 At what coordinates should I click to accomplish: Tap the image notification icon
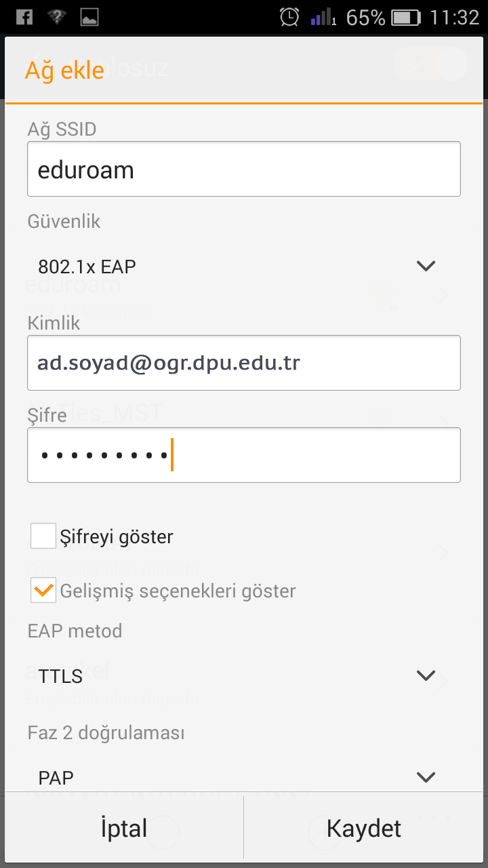[89, 17]
